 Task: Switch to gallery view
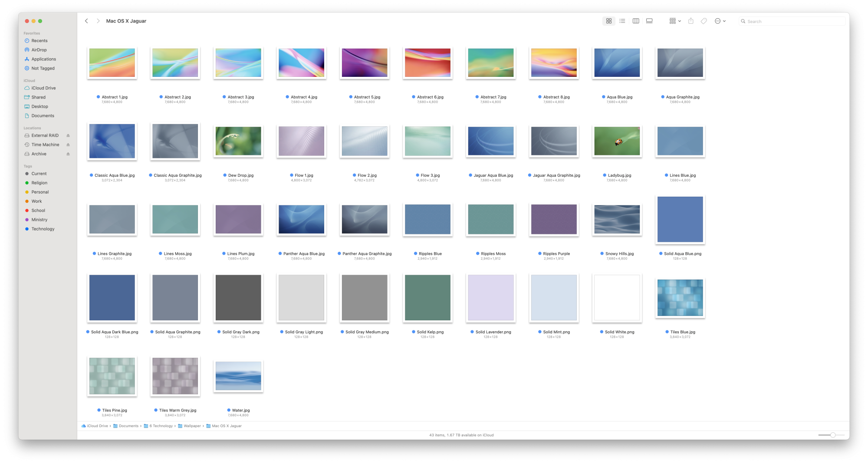pos(649,21)
